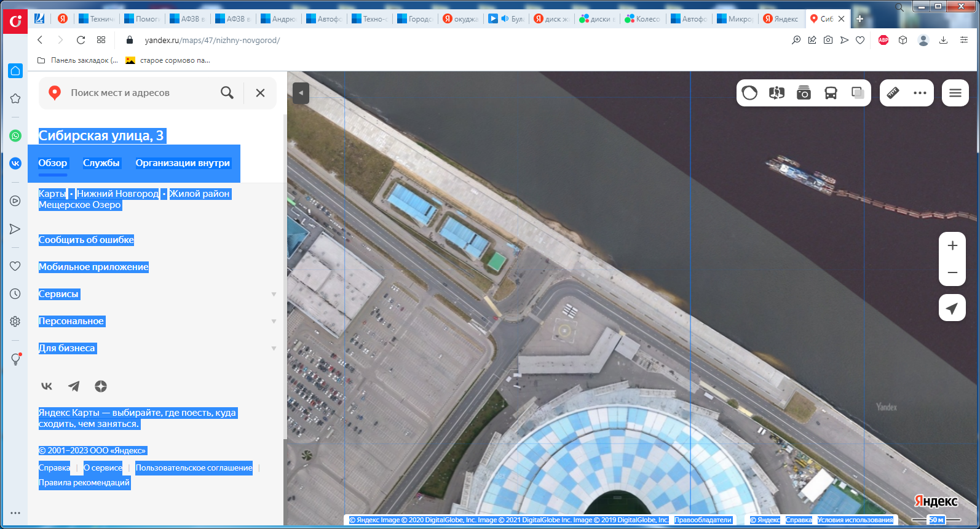Screen dimensions: 980x529
Task: Open the 'Панель закладок' bookmarks folder
Action: (78, 60)
